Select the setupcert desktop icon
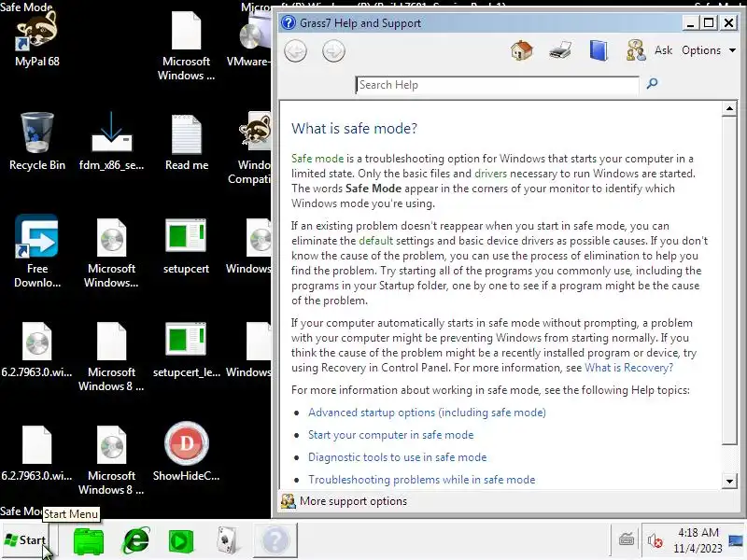 (186, 246)
